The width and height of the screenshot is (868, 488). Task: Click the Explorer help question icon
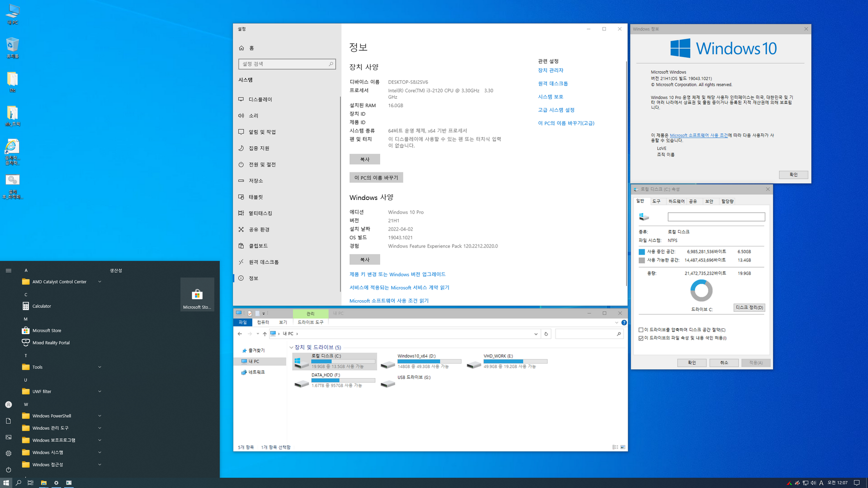point(624,322)
